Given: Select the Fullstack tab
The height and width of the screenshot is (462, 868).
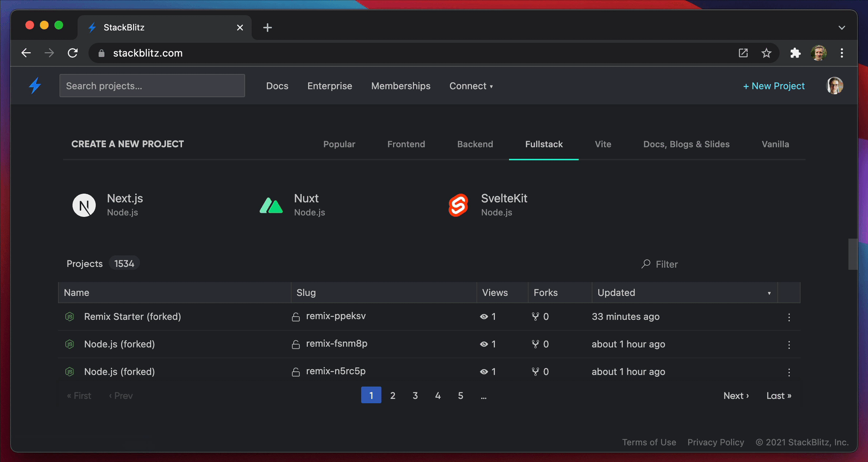Looking at the screenshot, I should tap(544, 144).
